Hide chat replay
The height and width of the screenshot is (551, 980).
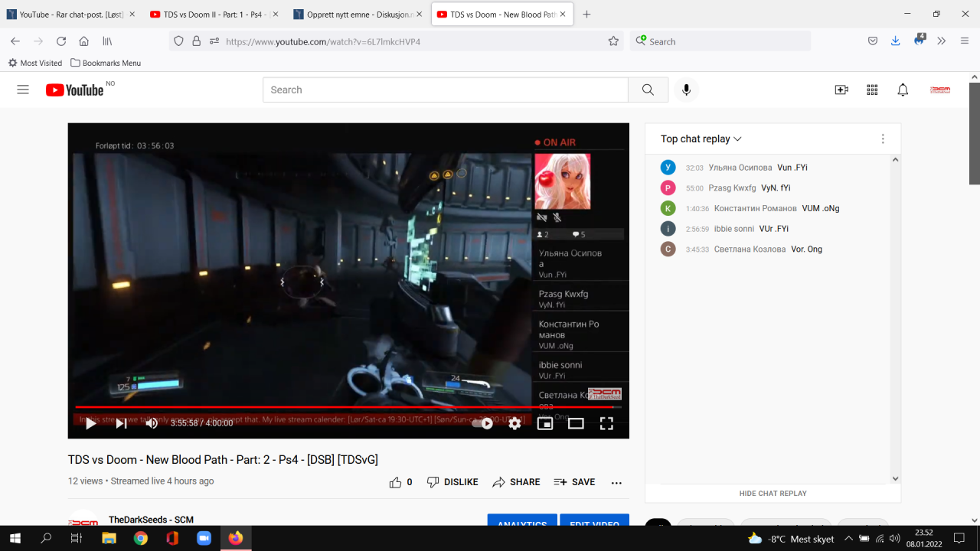pyautogui.click(x=773, y=494)
